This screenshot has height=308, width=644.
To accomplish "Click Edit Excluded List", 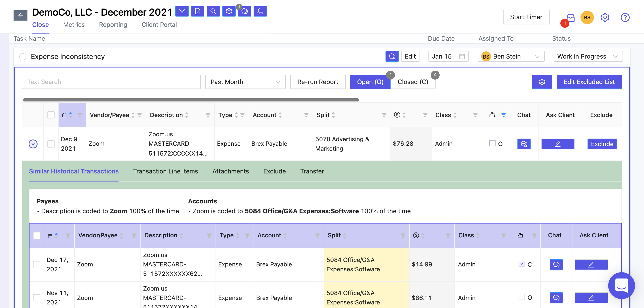I will click(589, 82).
